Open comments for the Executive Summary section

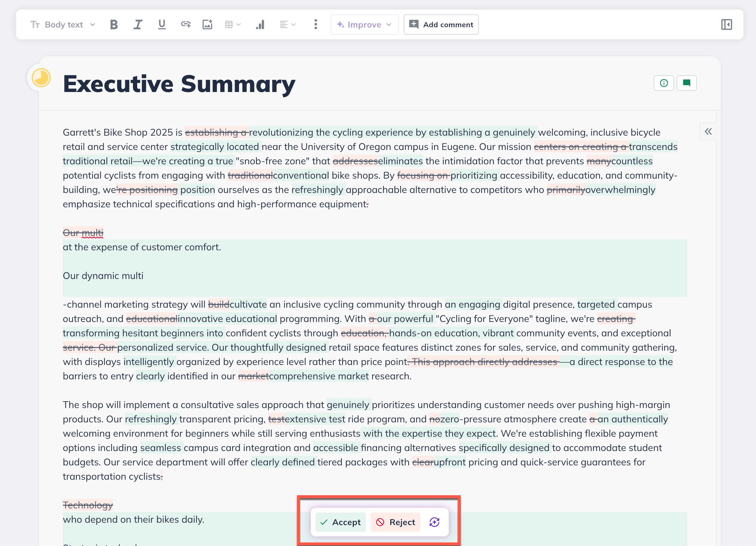point(686,83)
